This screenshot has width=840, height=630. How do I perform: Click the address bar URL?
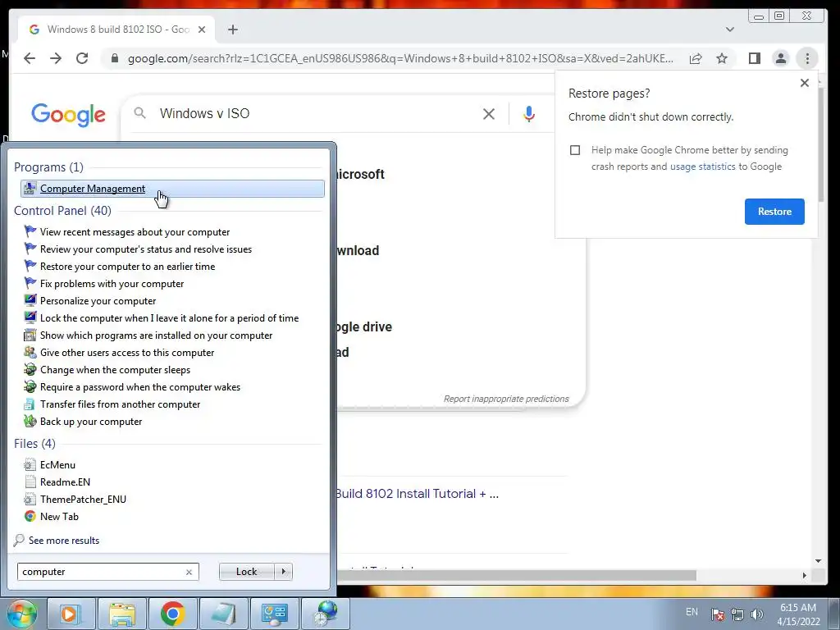pyautogui.click(x=400, y=58)
